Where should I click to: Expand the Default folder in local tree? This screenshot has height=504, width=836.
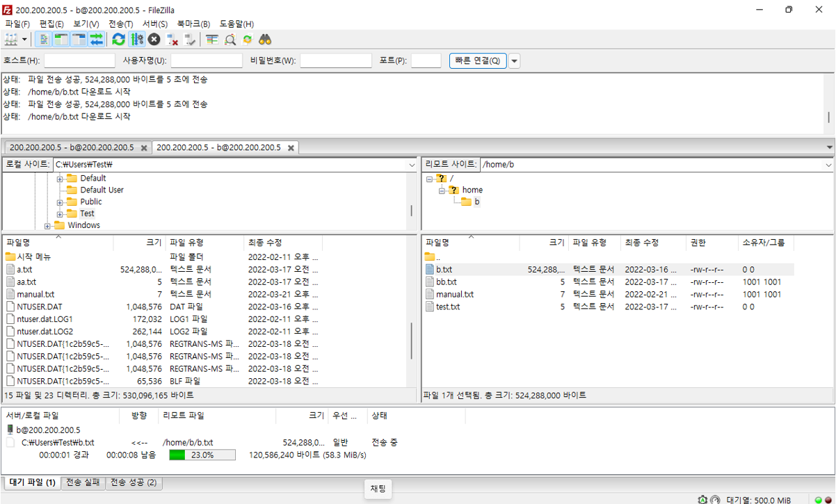(61, 179)
